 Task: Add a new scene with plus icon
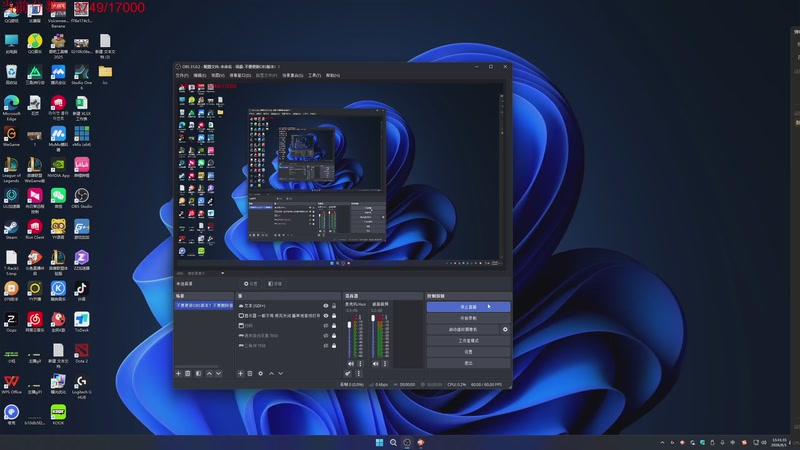pos(179,373)
